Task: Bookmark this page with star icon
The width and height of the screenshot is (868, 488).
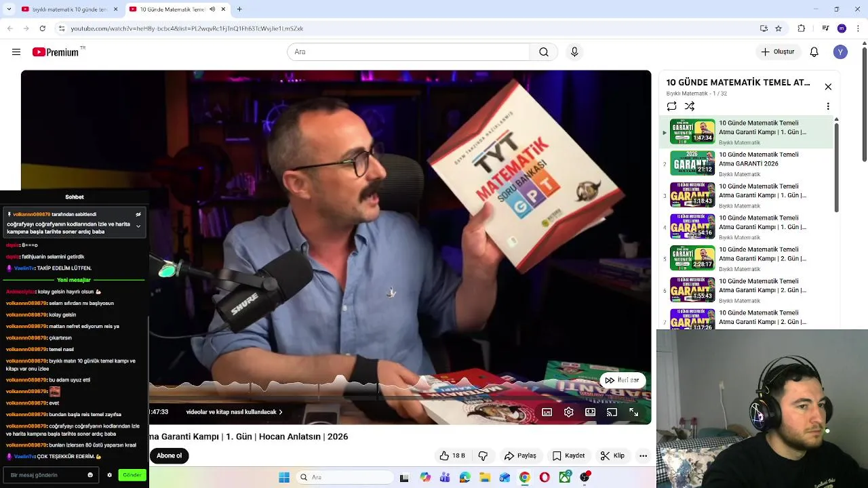Action: pyautogui.click(x=778, y=28)
